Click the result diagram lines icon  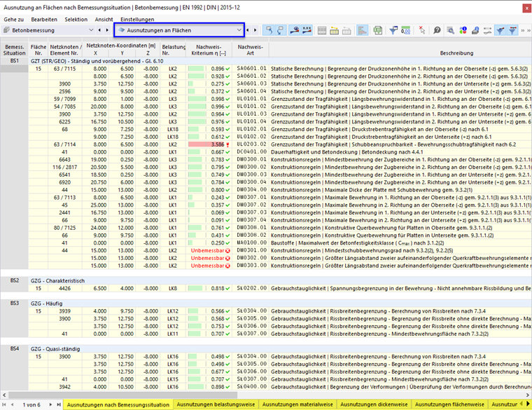click(x=488, y=30)
